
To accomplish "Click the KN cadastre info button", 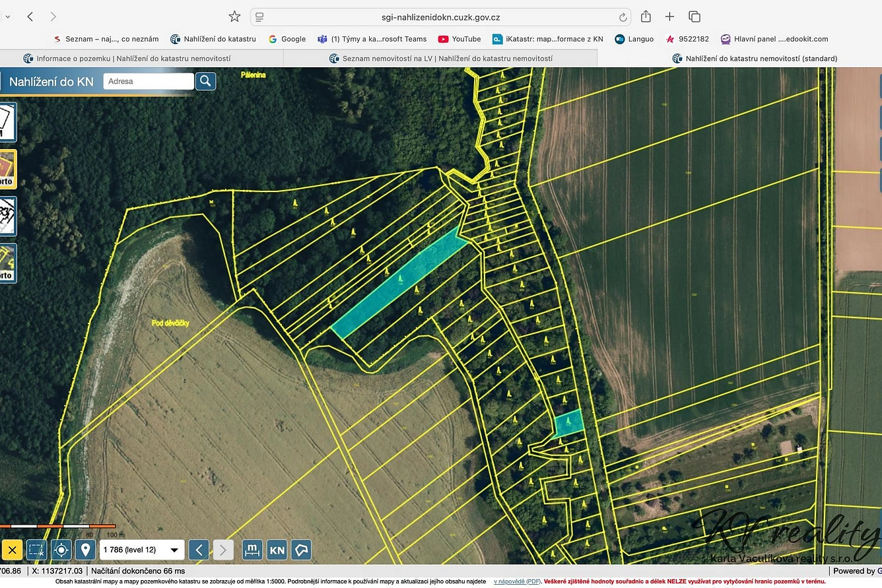I will point(277,550).
